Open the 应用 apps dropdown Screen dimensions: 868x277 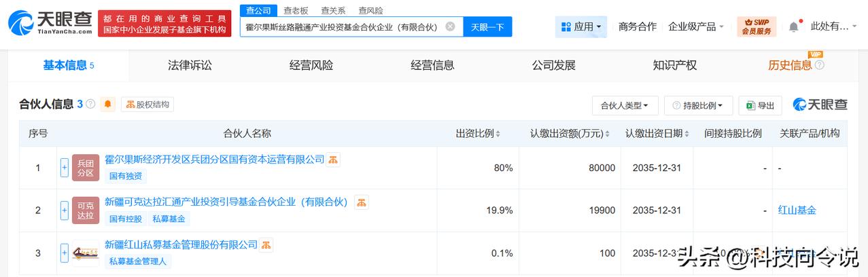click(x=581, y=26)
